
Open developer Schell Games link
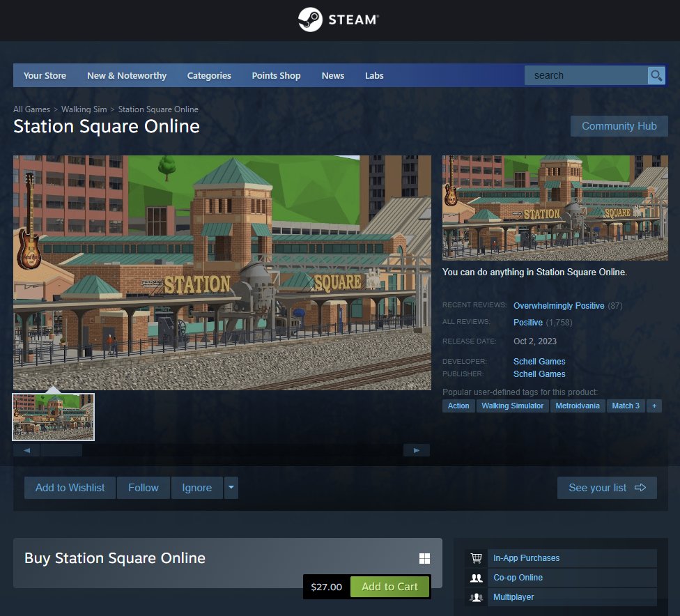pyautogui.click(x=539, y=362)
